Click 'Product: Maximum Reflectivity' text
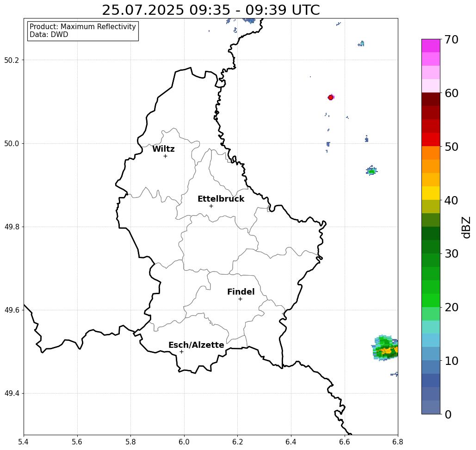The image size is (476, 450). click(x=82, y=27)
